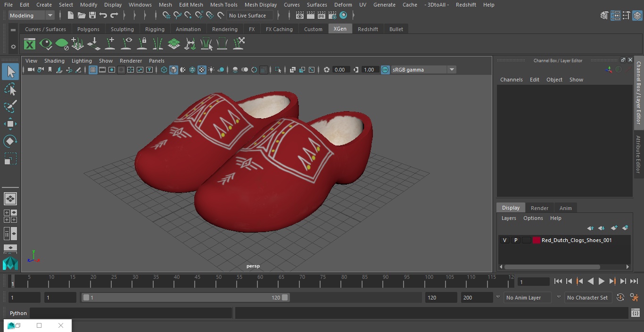
Task: Open the Modeling menu set dropdown
Action: tap(31, 16)
